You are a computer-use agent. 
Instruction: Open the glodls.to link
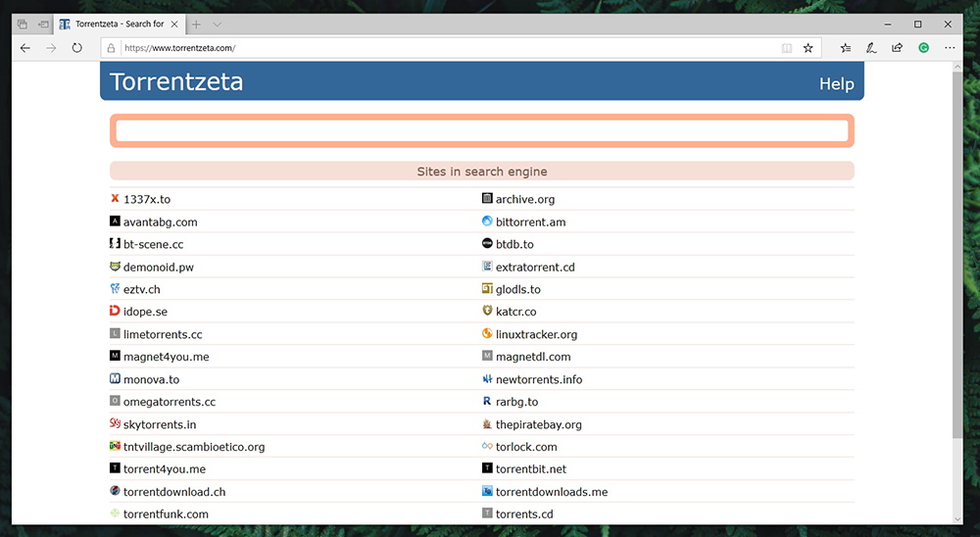coord(518,289)
